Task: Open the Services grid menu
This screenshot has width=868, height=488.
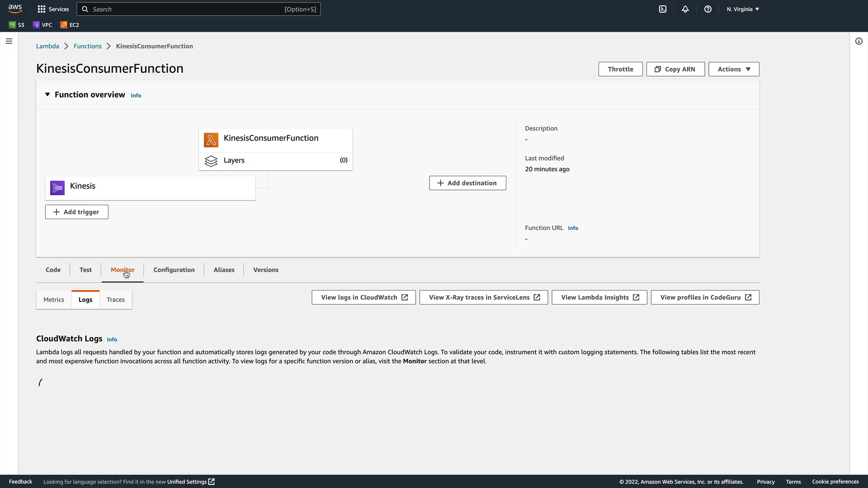Action: tap(53, 9)
